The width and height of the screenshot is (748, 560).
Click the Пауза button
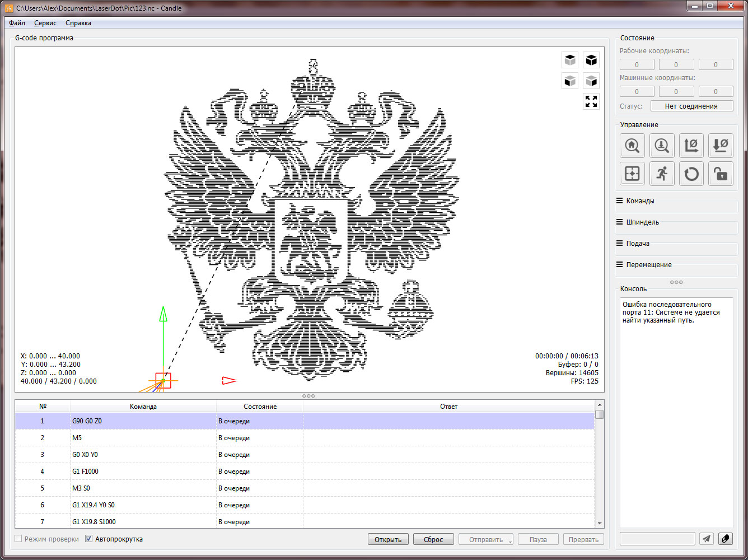coord(538,539)
